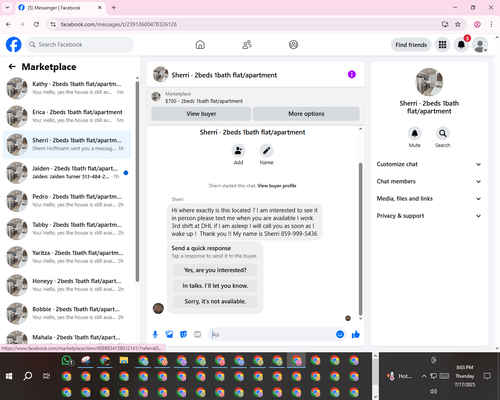Open Task View on the taskbar
This screenshot has height=400, width=500.
pos(46,376)
